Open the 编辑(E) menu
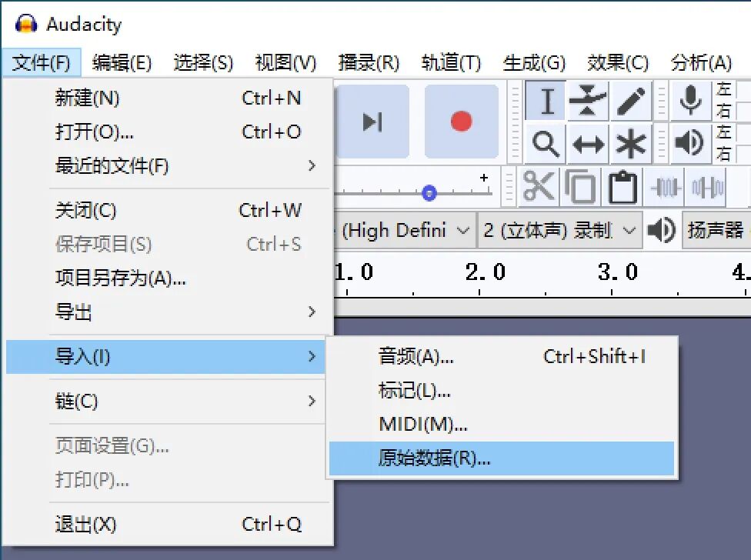The image size is (751, 560). (122, 63)
